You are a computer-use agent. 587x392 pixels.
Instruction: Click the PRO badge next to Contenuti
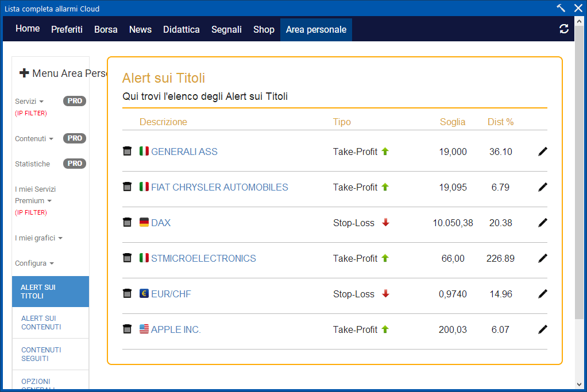click(x=75, y=138)
